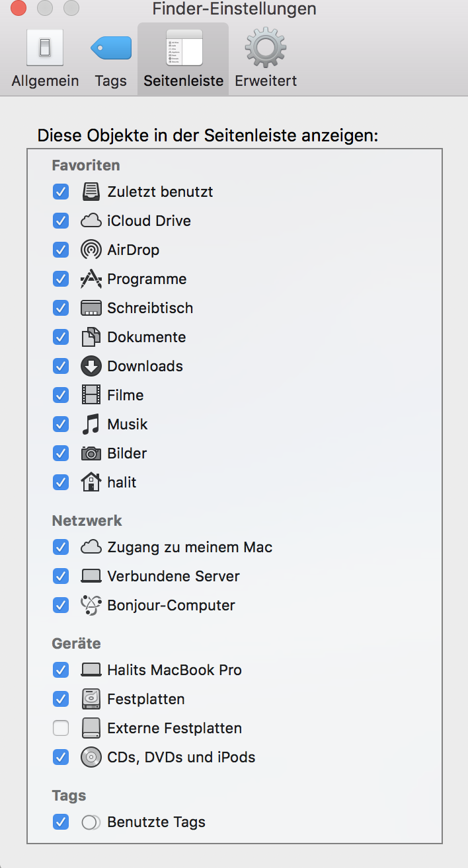Click the Musik note icon
Image resolution: width=468 pixels, height=868 pixels.
click(91, 424)
